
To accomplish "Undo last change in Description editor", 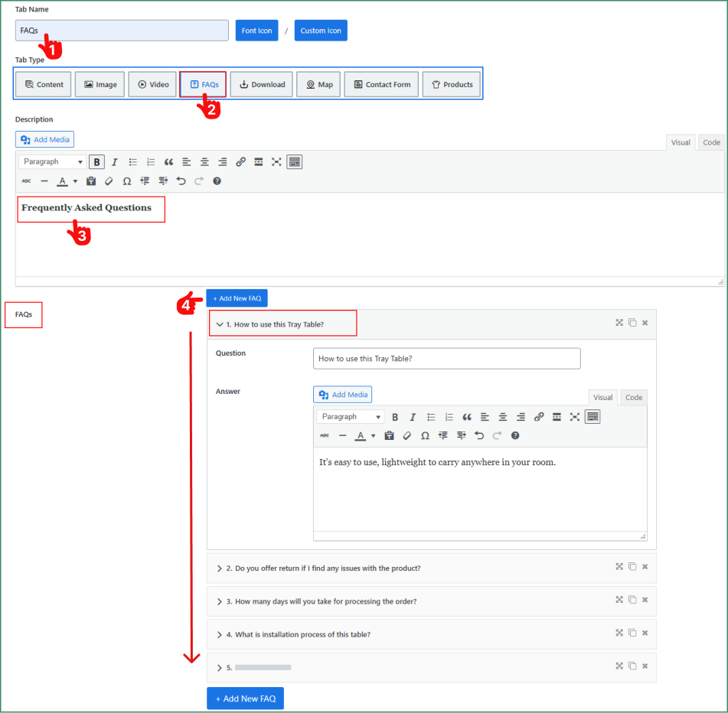I will [181, 181].
